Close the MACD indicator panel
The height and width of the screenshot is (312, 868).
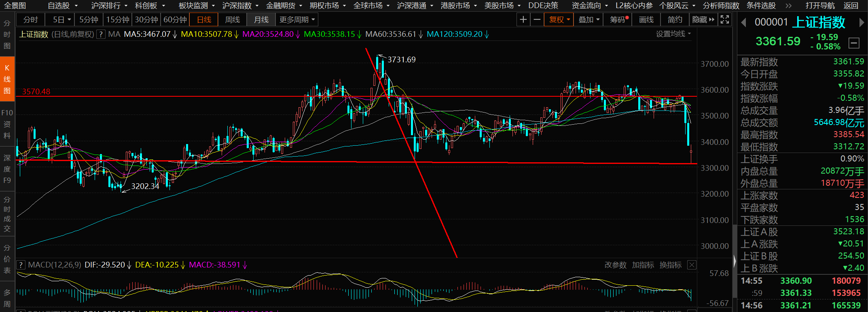[x=692, y=265]
